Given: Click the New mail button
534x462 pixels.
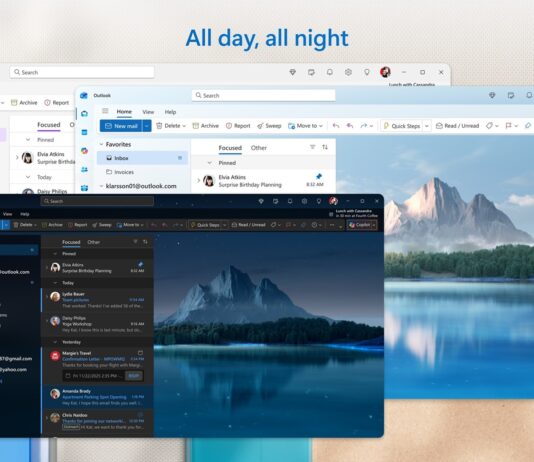Looking at the screenshot, I should click(121, 126).
